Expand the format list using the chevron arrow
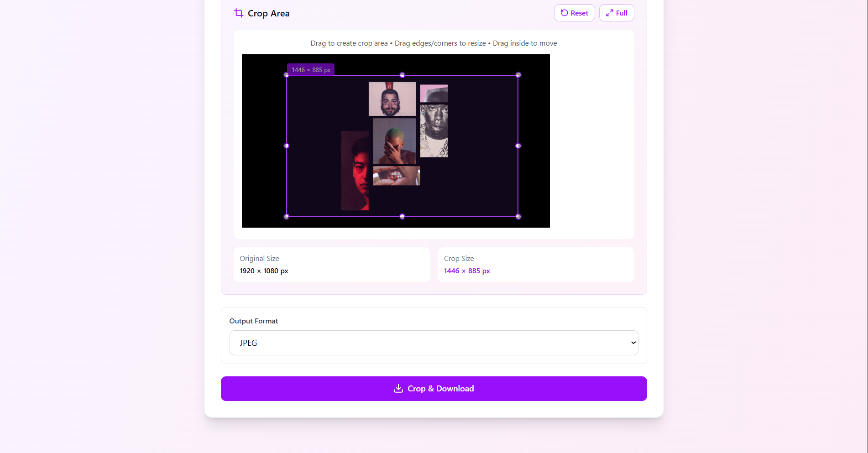 point(633,343)
